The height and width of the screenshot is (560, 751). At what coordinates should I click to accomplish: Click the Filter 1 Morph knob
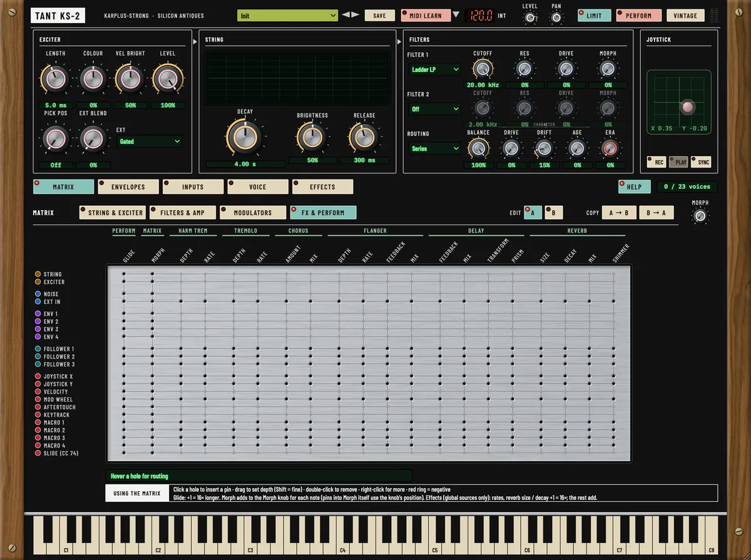point(608,69)
